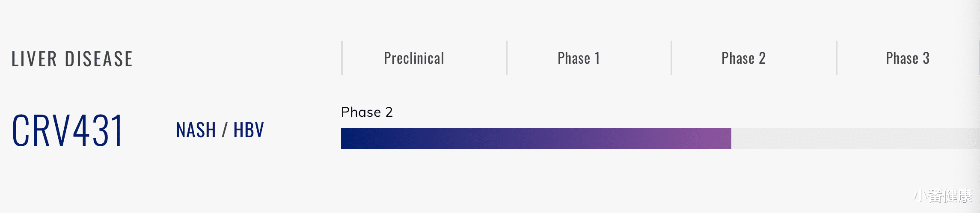Click the LIVER DISEASE section heading

point(72,59)
